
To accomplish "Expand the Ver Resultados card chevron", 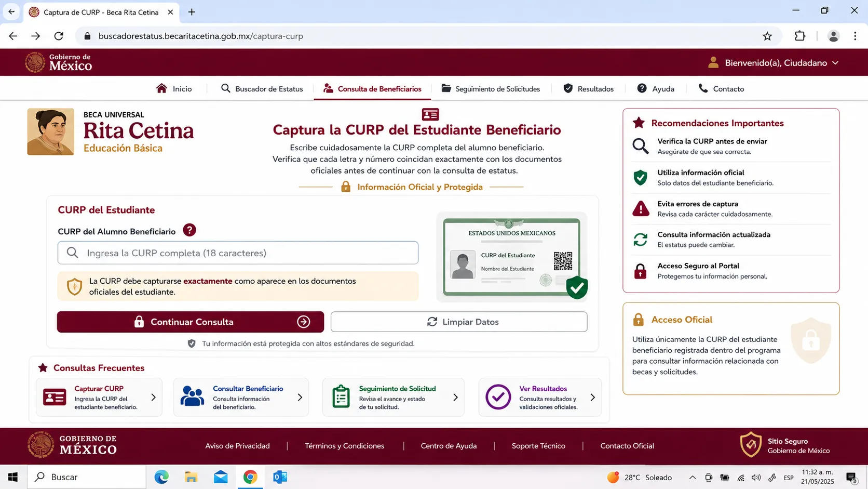I will click(x=592, y=397).
